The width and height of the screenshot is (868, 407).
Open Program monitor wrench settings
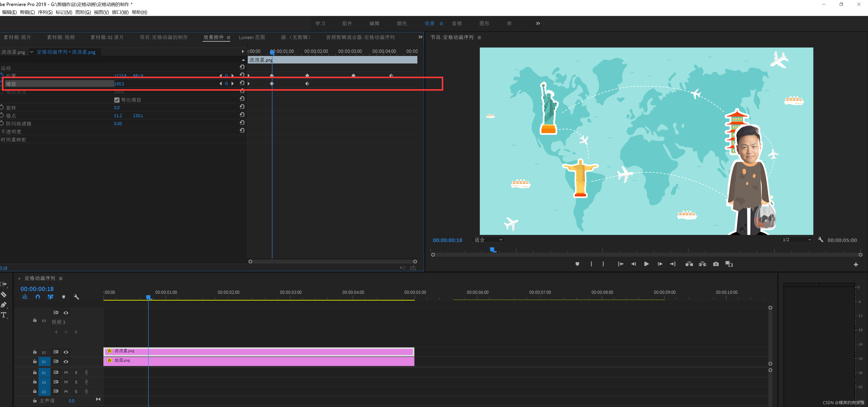click(820, 240)
